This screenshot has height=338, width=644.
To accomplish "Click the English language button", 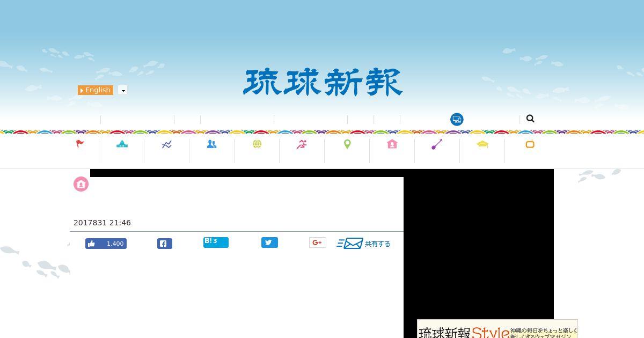I will point(96,90).
